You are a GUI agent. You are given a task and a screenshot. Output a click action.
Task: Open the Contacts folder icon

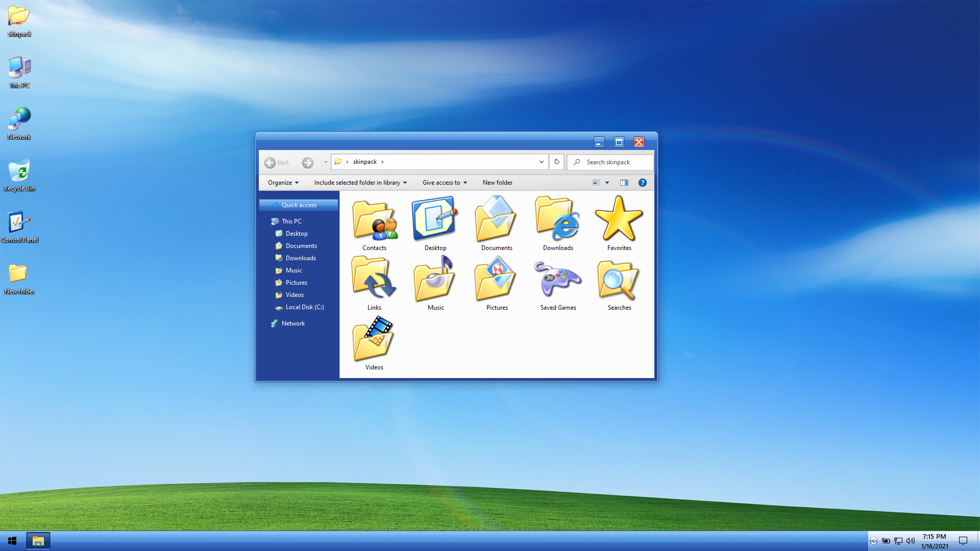(x=374, y=220)
